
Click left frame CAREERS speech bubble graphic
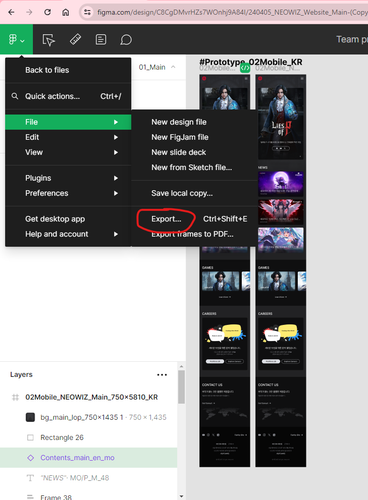click(x=226, y=333)
